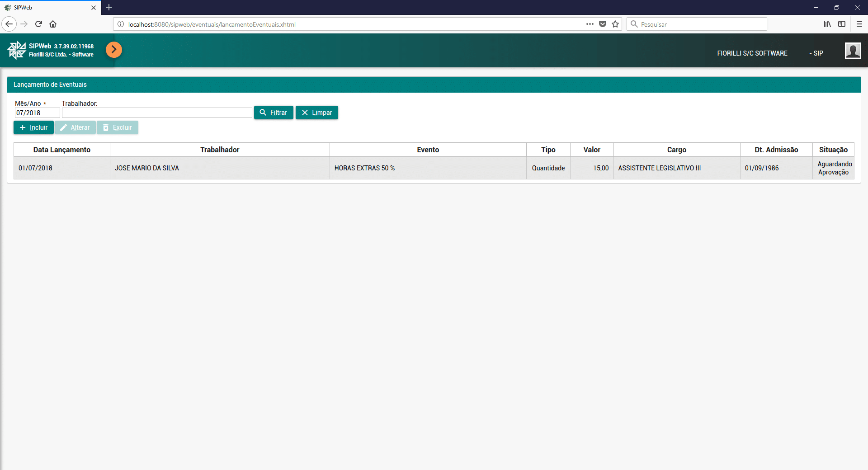Save page to Pocket
Viewport: 868px width, 470px height.
(x=603, y=24)
